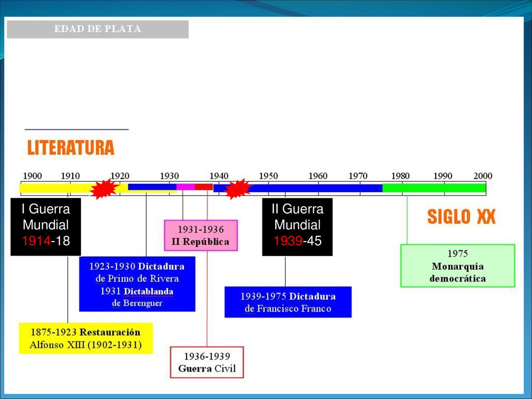The height and width of the screenshot is (399, 532).
Task: Click the red 1914 text
Action: [36, 241]
